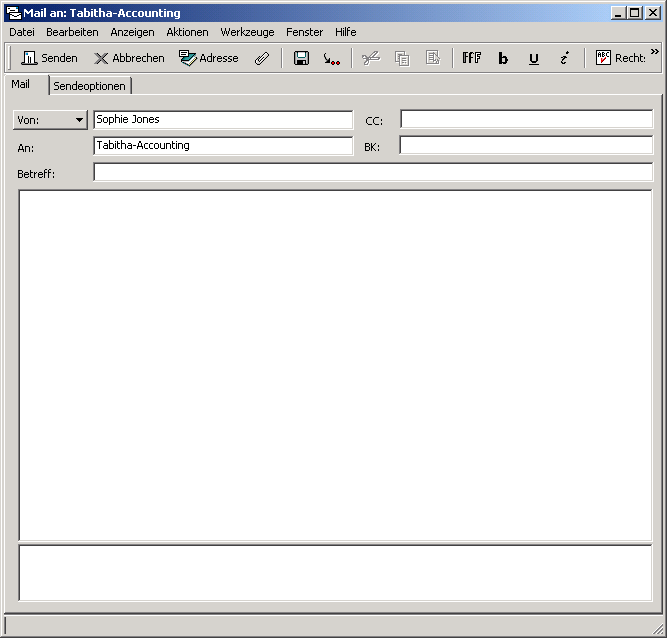Toggle underline formatting with the U icon
Screen dimensions: 667x638
534,58
